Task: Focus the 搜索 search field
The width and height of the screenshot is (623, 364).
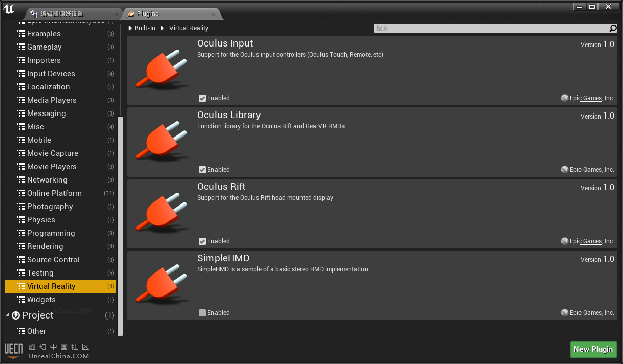Action: (x=491, y=28)
